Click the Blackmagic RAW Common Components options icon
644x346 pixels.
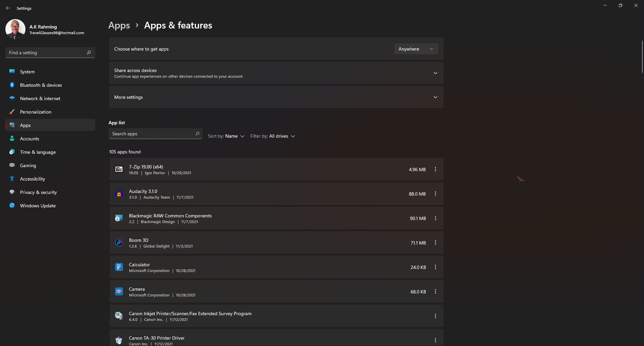tap(435, 218)
